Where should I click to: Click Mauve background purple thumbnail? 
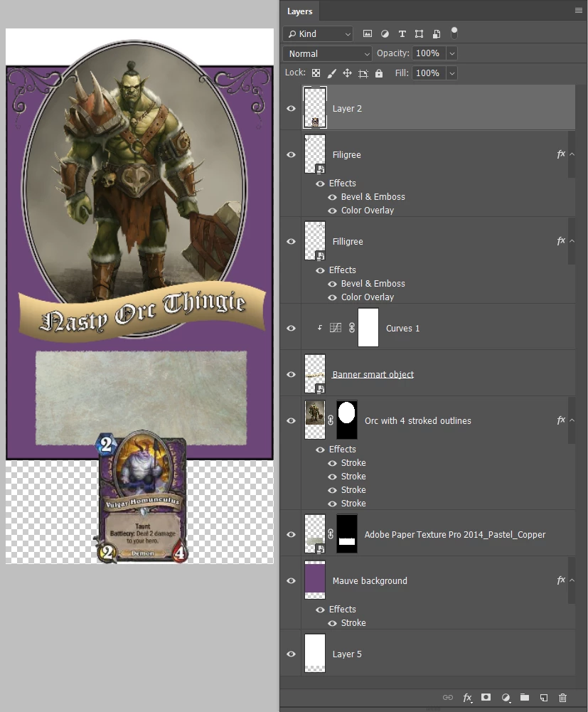(315, 580)
